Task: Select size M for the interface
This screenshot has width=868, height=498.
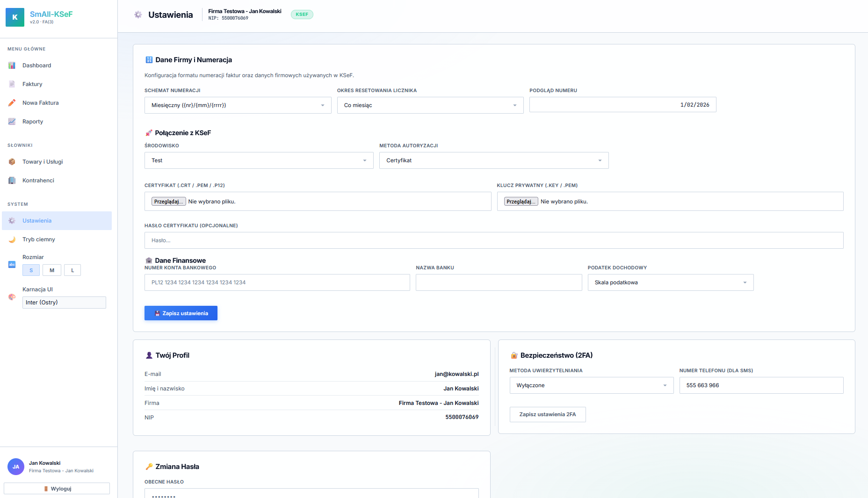Action: (52, 270)
